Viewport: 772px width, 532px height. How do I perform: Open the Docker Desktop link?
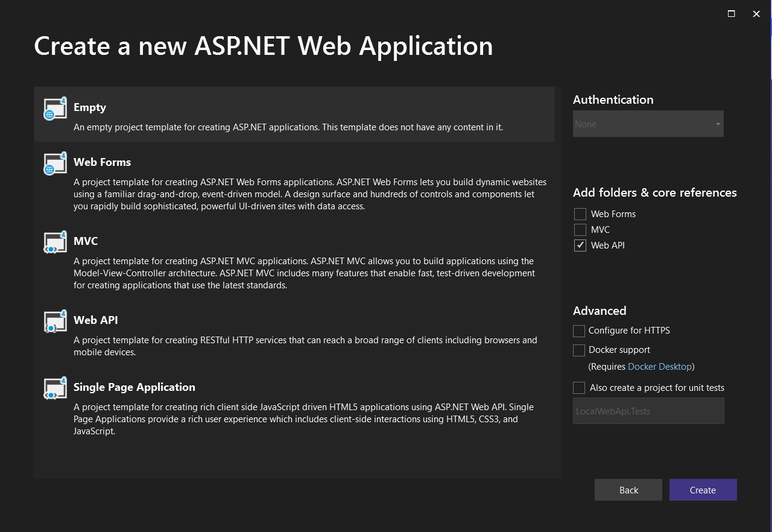[x=660, y=367]
